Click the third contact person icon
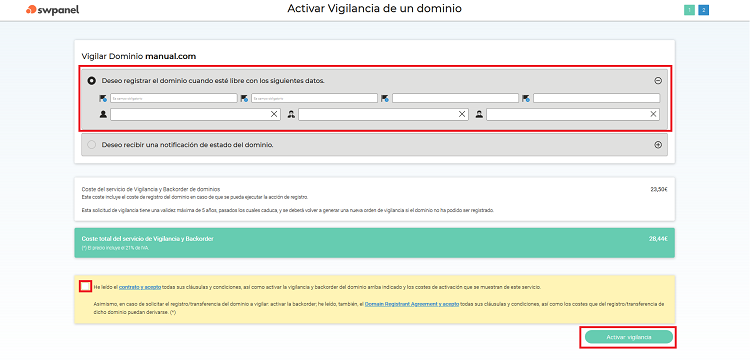This screenshot has height=360, width=750. [x=479, y=114]
